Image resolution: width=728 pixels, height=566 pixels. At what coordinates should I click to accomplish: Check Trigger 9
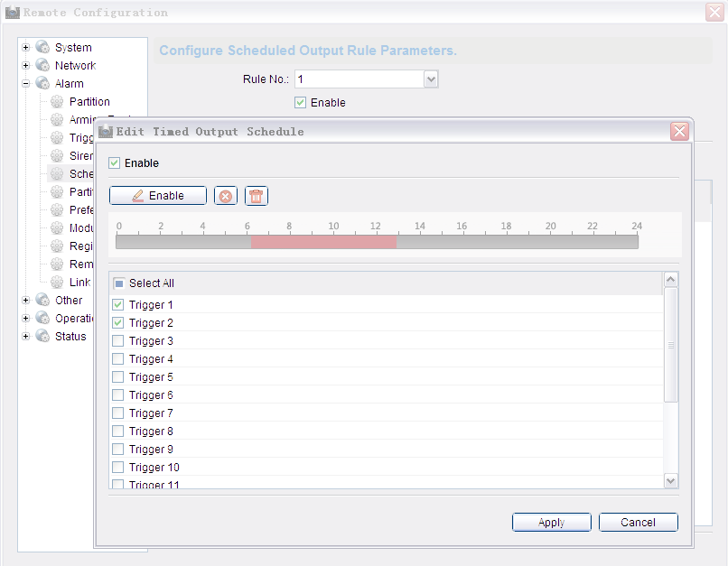(118, 449)
